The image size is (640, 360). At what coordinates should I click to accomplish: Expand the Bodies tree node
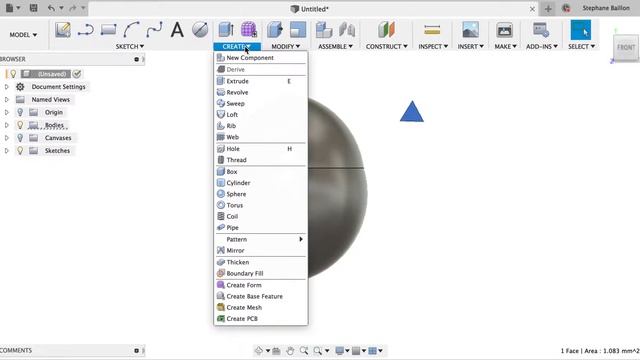(x=6, y=125)
